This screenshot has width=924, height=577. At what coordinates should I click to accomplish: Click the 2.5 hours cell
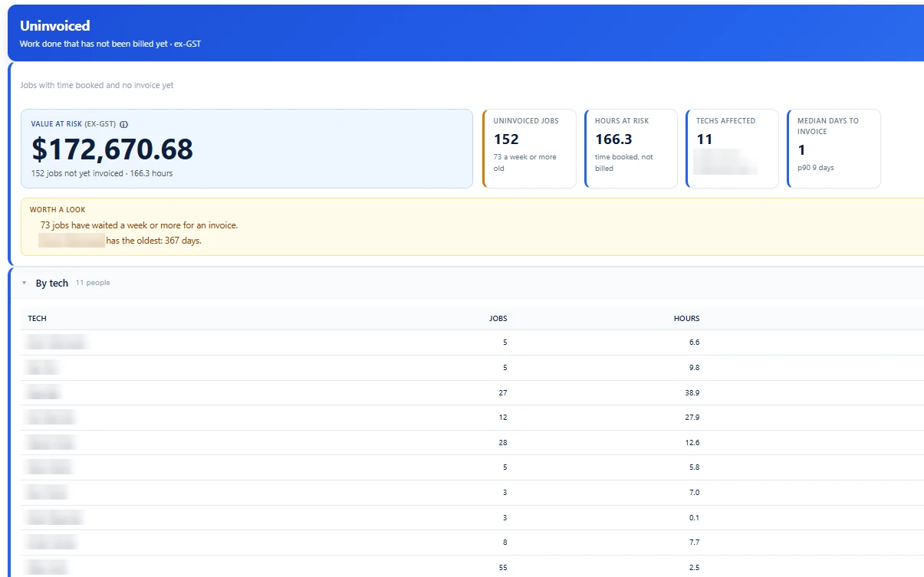pyautogui.click(x=694, y=568)
